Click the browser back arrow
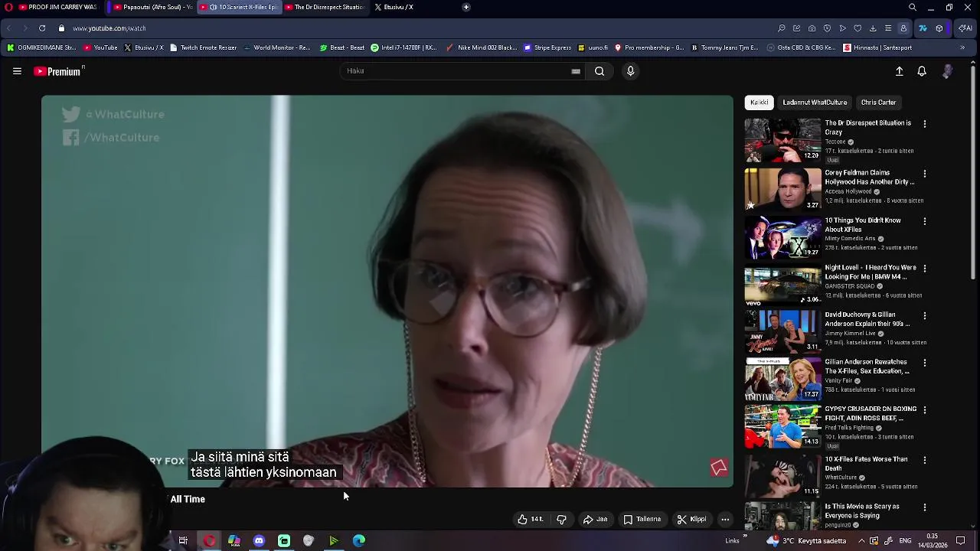The image size is (980, 551). (9, 28)
